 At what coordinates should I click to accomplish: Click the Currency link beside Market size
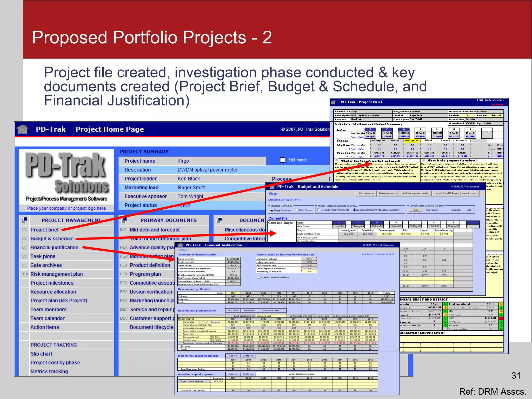[215, 322]
